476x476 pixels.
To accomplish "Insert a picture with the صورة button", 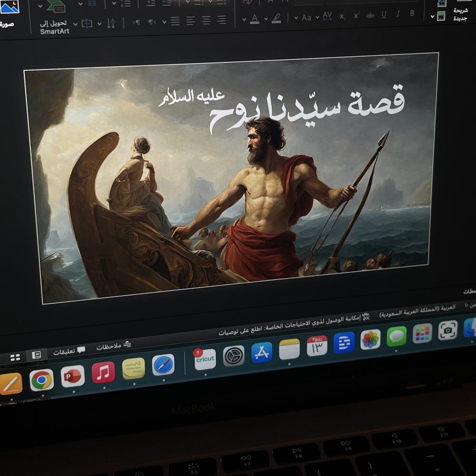I will coord(8,14).
